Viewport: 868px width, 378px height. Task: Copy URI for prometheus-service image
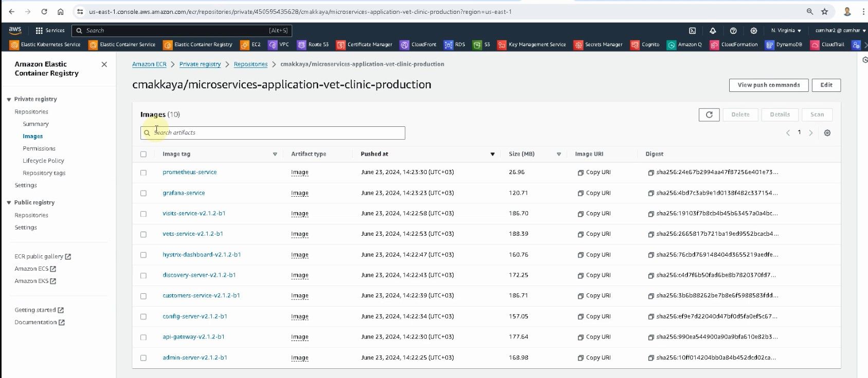coord(594,173)
